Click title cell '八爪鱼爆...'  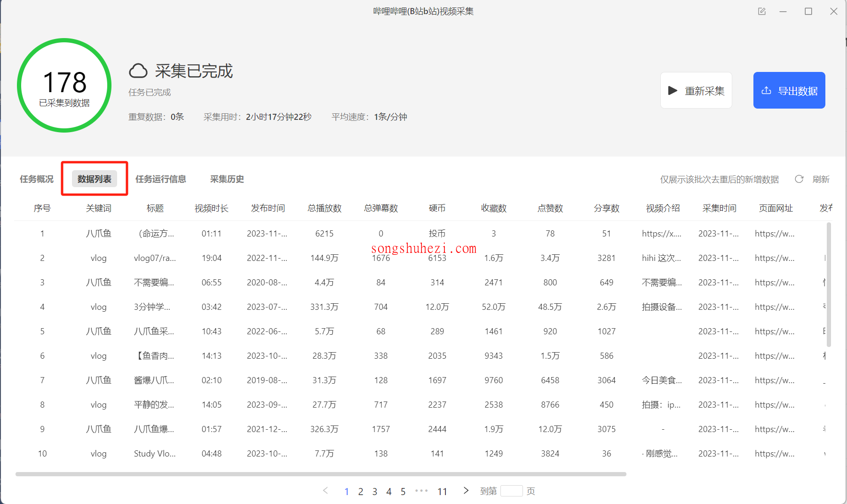154,429
